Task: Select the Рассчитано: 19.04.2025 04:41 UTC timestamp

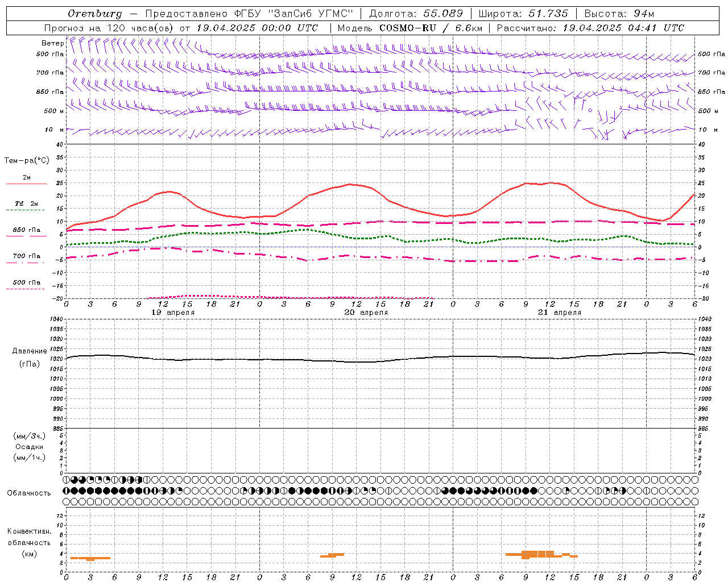Action: click(590, 28)
